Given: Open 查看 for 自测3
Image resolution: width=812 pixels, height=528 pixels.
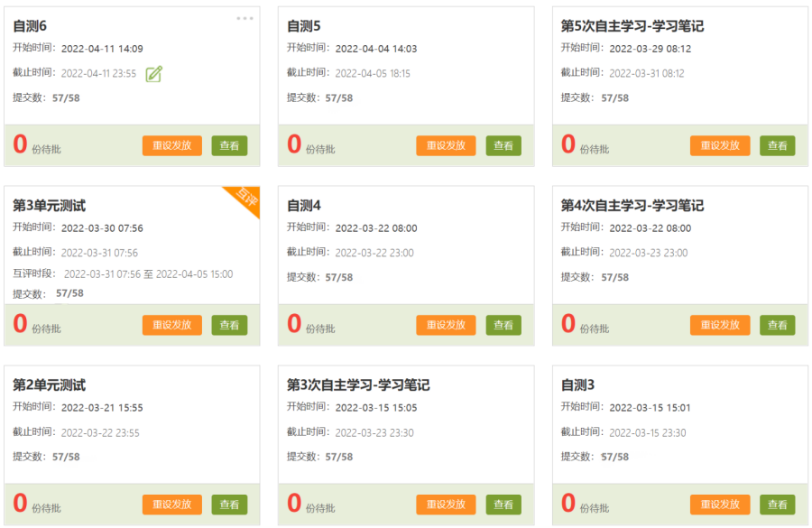Looking at the screenshot, I should coord(777,505).
